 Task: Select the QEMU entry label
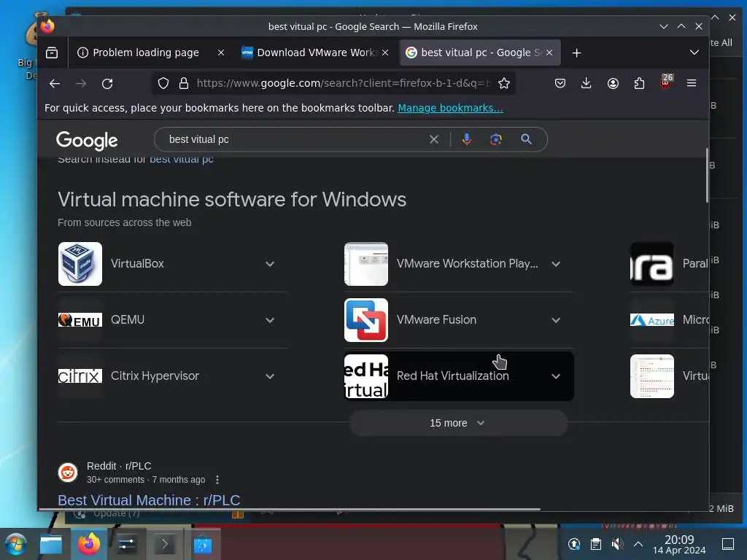tap(127, 319)
